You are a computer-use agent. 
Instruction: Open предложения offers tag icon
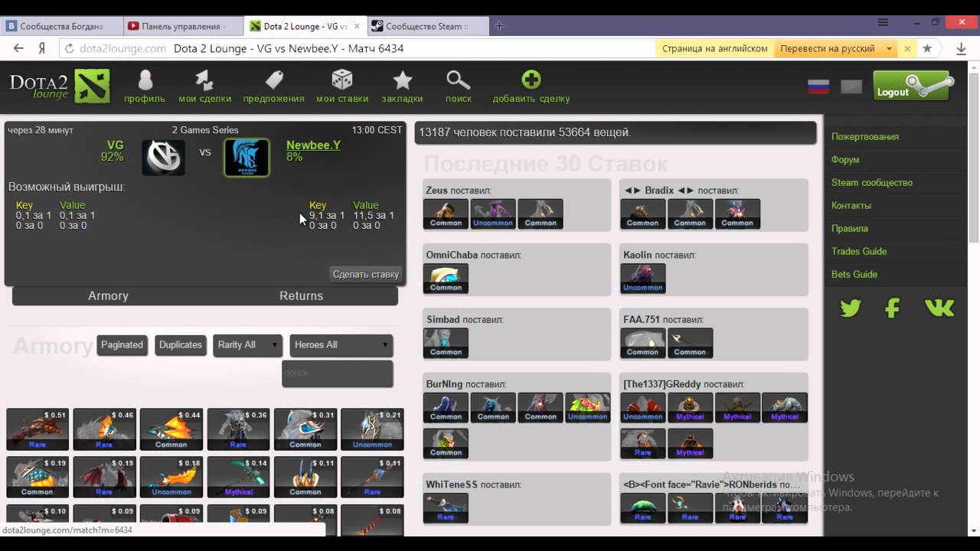(x=274, y=80)
